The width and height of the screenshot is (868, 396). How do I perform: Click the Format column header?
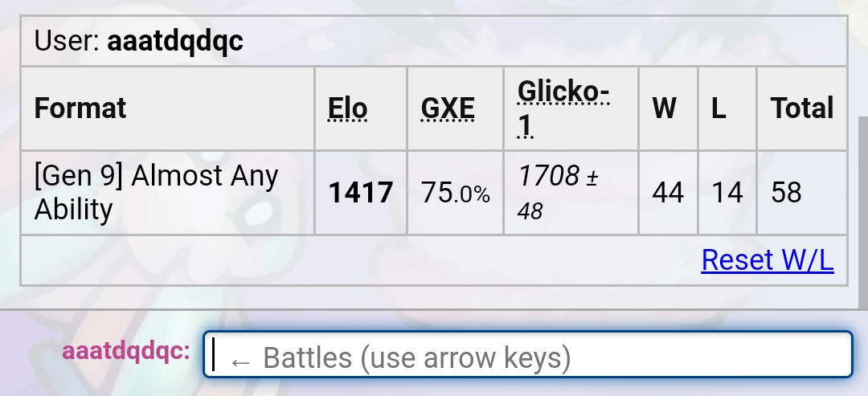(x=80, y=108)
